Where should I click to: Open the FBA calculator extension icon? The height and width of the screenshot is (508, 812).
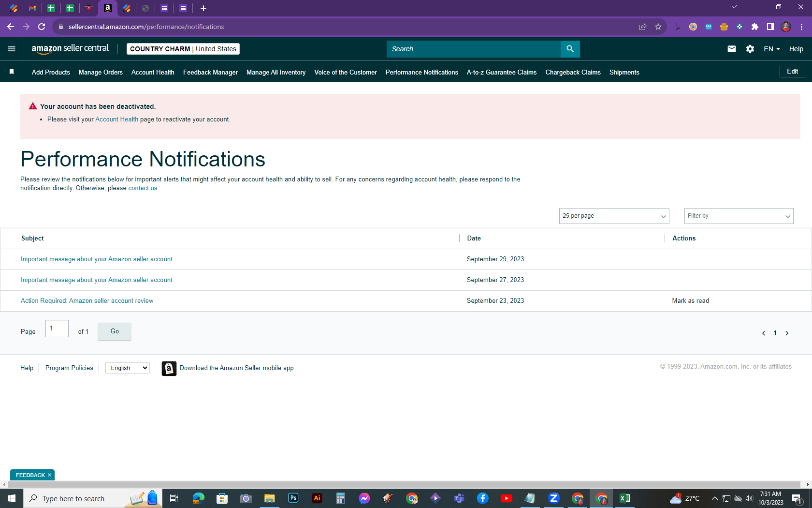tap(709, 27)
